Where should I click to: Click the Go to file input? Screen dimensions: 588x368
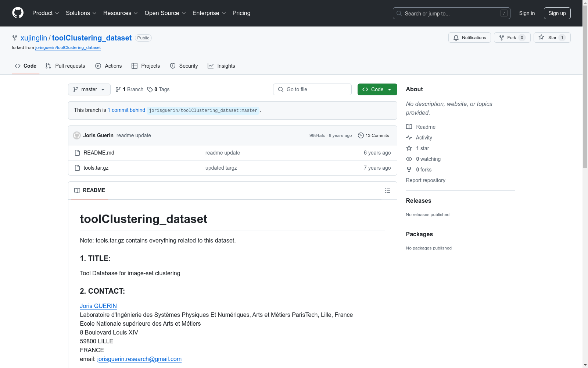[x=312, y=89]
